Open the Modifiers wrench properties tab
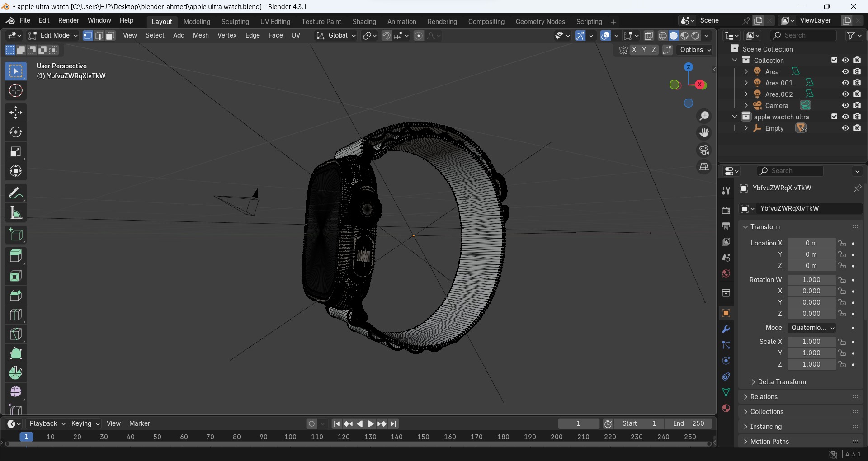Image resolution: width=868 pixels, height=461 pixels. [x=726, y=329]
